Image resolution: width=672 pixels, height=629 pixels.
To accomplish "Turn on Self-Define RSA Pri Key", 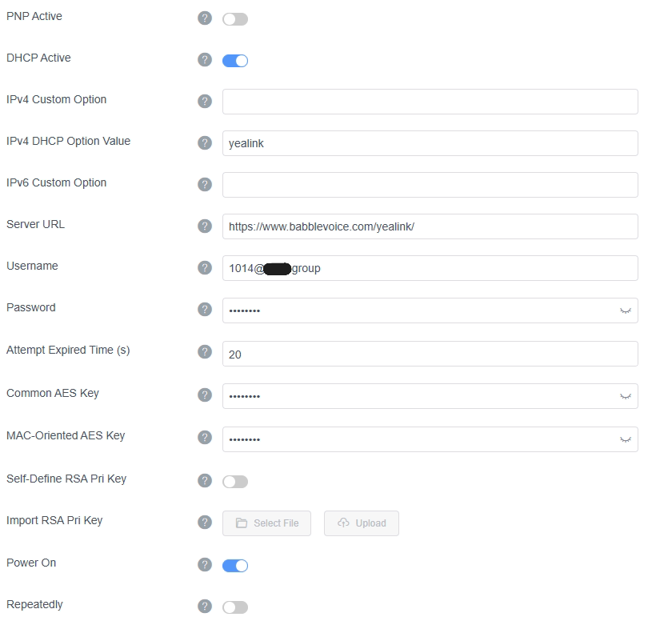I will point(235,482).
